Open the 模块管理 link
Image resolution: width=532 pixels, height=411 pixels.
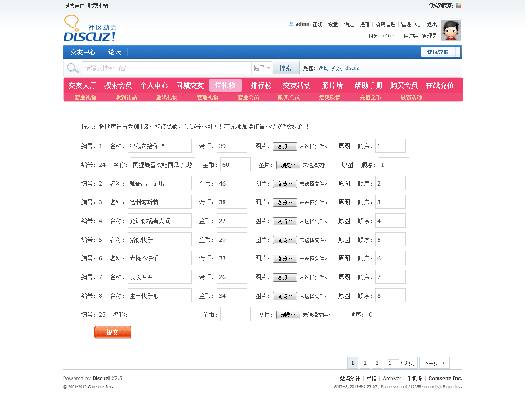[385, 24]
